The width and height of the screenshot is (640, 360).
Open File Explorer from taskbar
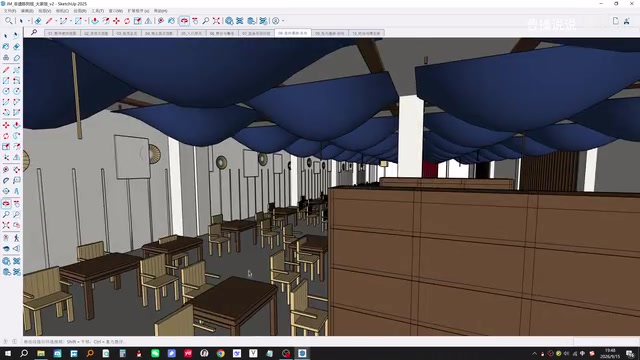point(41,353)
